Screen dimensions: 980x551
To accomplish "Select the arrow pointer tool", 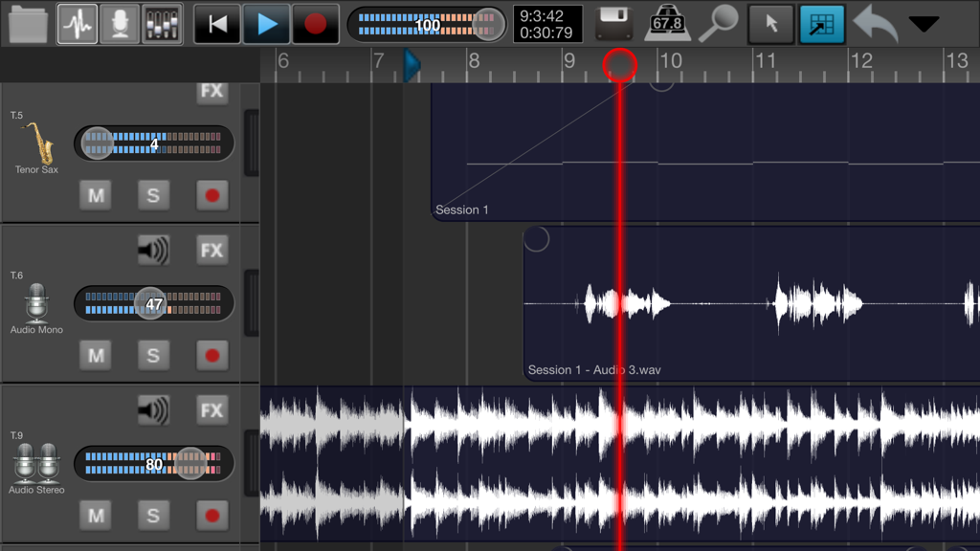I will tap(771, 23).
